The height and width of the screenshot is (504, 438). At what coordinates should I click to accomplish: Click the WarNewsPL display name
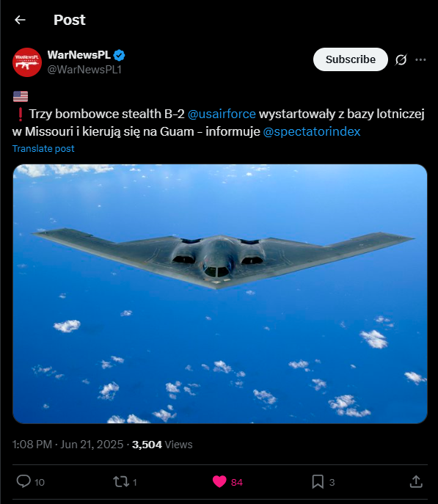[x=79, y=55]
